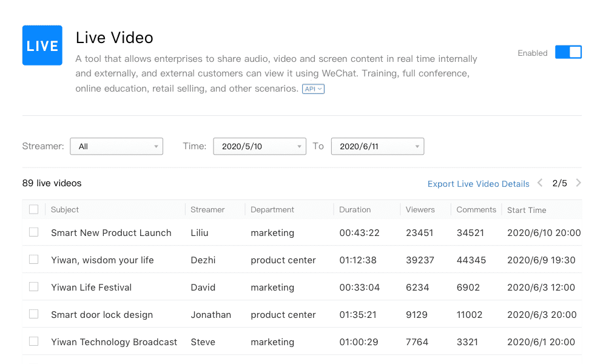Screen dimensions: 606x364
Task: Click the Duration column header
Action: click(x=355, y=209)
